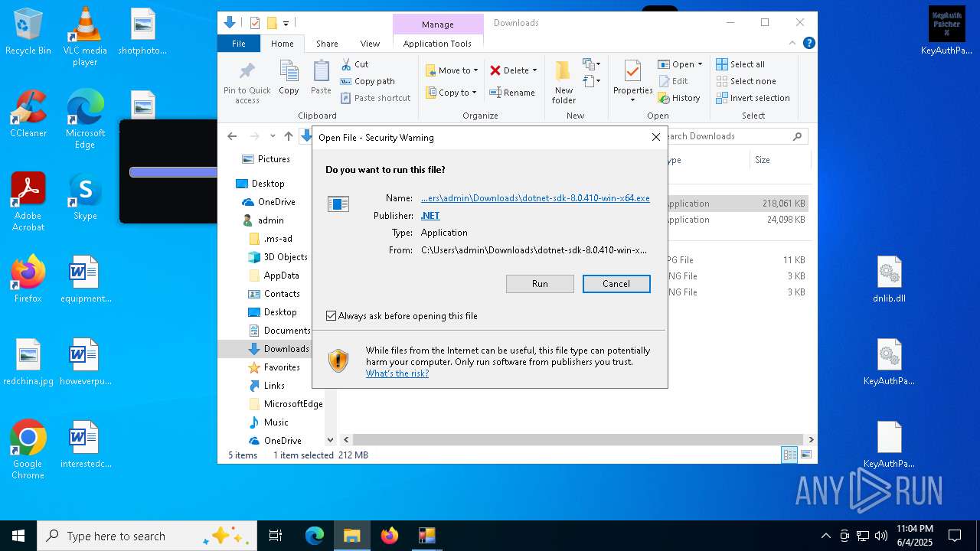
Task: Open the Windows Start button
Action: click(x=18, y=536)
